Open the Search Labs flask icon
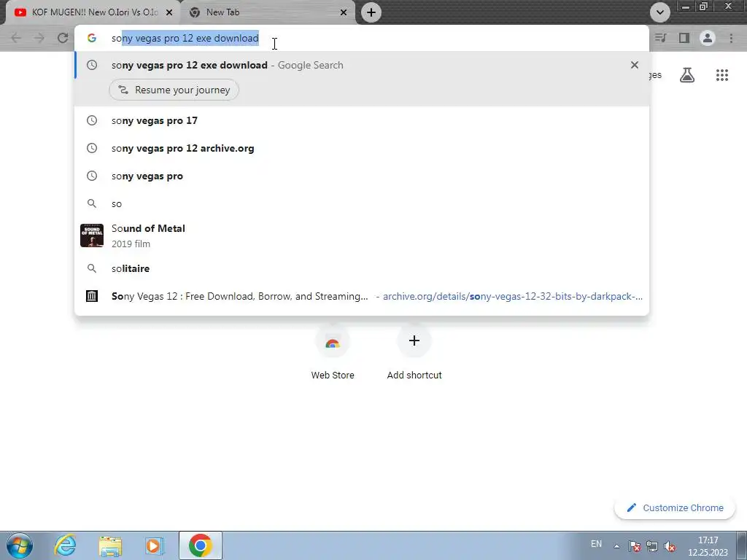 click(687, 75)
